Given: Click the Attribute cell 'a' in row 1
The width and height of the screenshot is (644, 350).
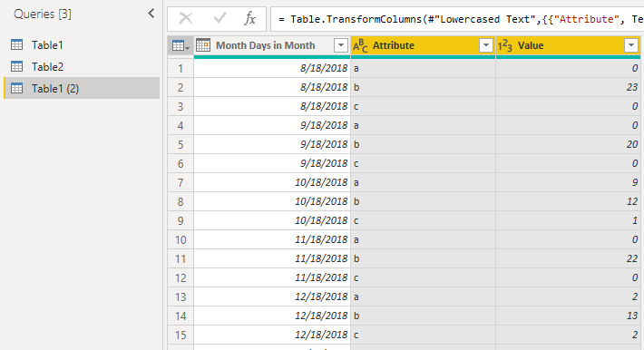Looking at the screenshot, I should [x=423, y=68].
